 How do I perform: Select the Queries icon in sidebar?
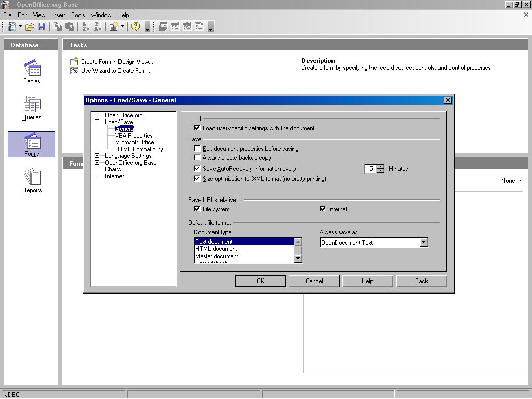point(32,108)
